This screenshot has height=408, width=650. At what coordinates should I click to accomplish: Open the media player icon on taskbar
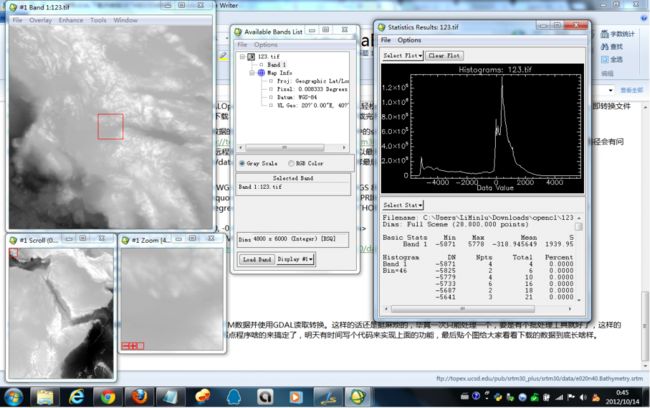295,397
